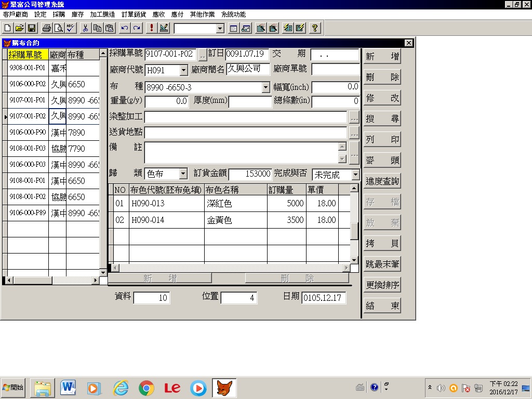
Task: Click the spell check ABC icon
Action: click(71, 28)
